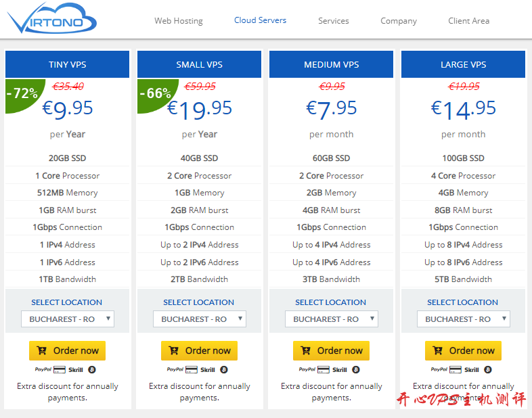Open the Tiny VPS location dropdown
The height and width of the screenshot is (418, 532).
click(x=67, y=319)
